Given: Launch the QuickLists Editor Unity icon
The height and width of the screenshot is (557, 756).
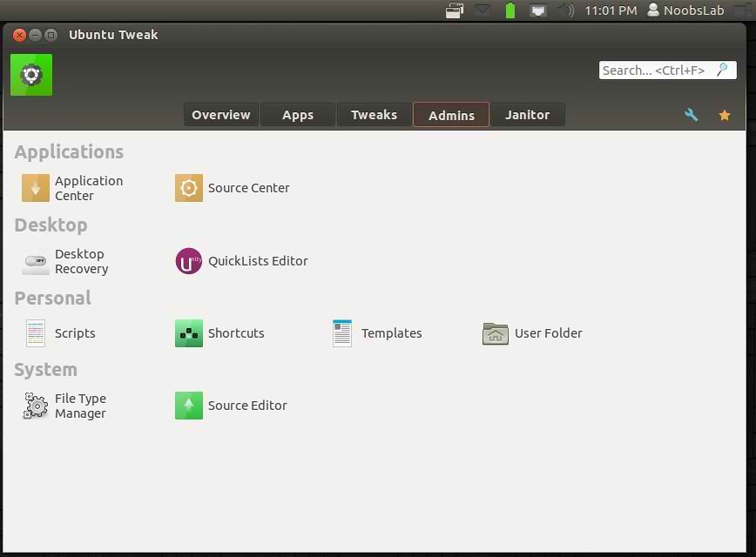Looking at the screenshot, I should tap(188, 261).
